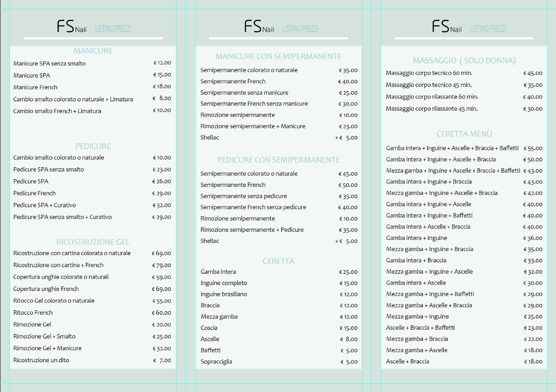This screenshot has width=556, height=392.
Task: Select MASSAGGIO ( SOLO DONNA) heading
Action: (464, 60)
